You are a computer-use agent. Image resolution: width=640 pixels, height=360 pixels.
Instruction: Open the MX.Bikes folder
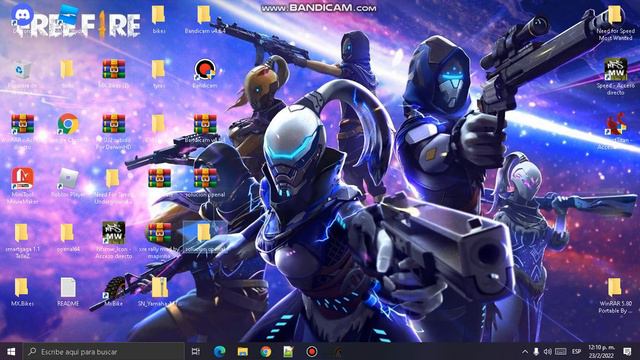[22, 288]
